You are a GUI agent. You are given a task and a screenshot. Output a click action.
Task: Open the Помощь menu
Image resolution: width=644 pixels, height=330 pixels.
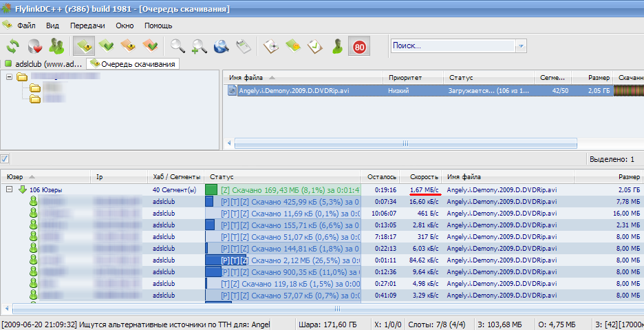coord(158,25)
